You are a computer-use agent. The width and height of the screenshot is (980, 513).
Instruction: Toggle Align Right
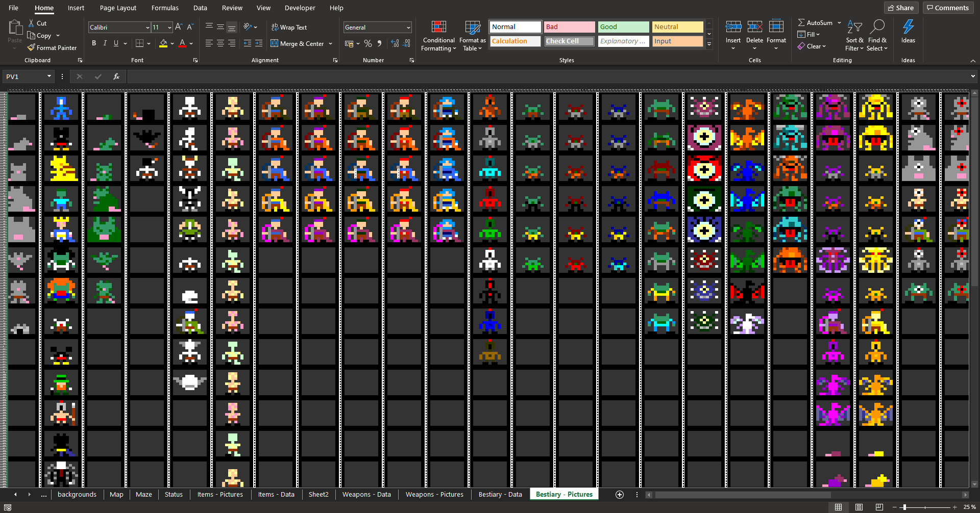click(x=232, y=43)
